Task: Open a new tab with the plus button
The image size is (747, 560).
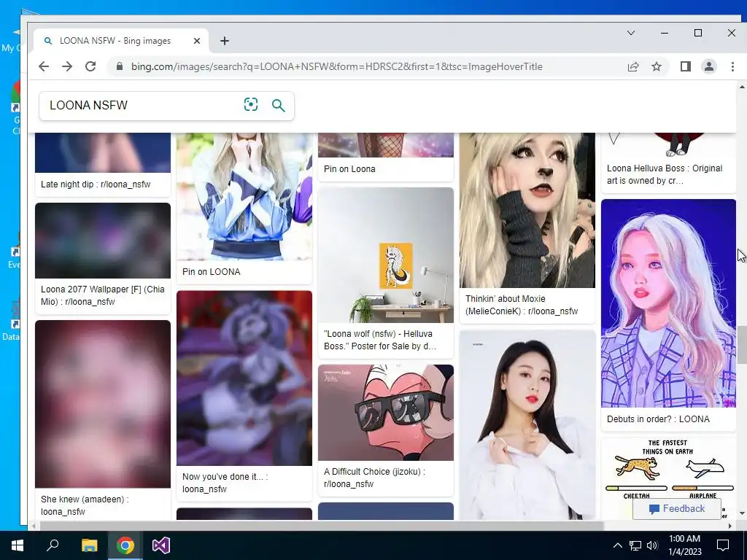Action: point(225,41)
